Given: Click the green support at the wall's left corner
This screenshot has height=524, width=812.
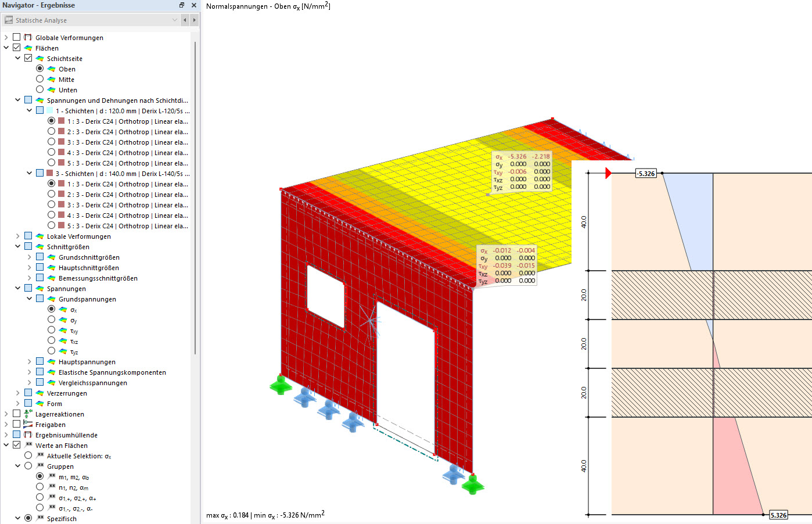Looking at the screenshot, I should coord(281,385).
